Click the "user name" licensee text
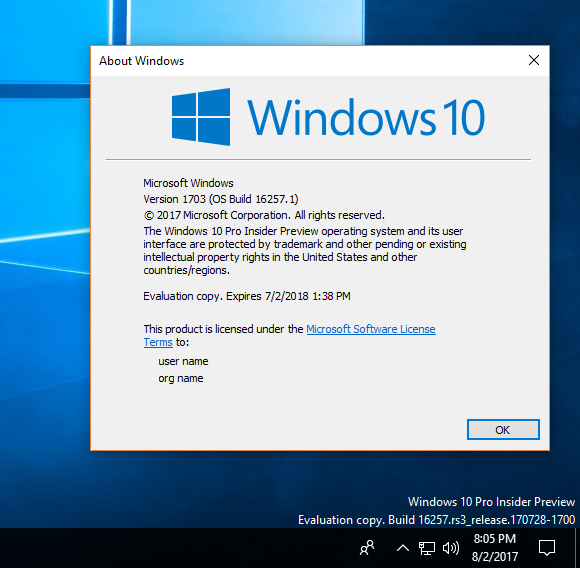The width and height of the screenshot is (580, 568). (x=183, y=361)
